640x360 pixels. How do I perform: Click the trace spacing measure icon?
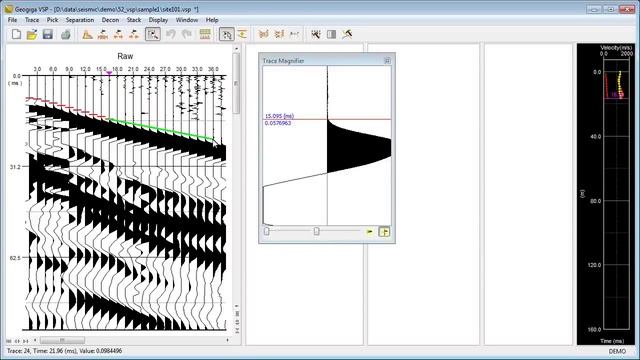click(294, 34)
